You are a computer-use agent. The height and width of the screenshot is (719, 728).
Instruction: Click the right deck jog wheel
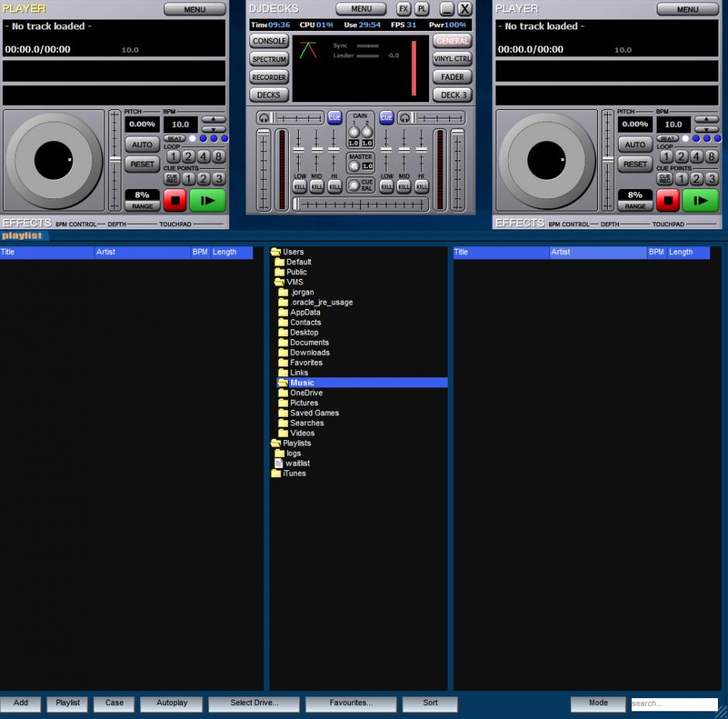[x=547, y=160]
